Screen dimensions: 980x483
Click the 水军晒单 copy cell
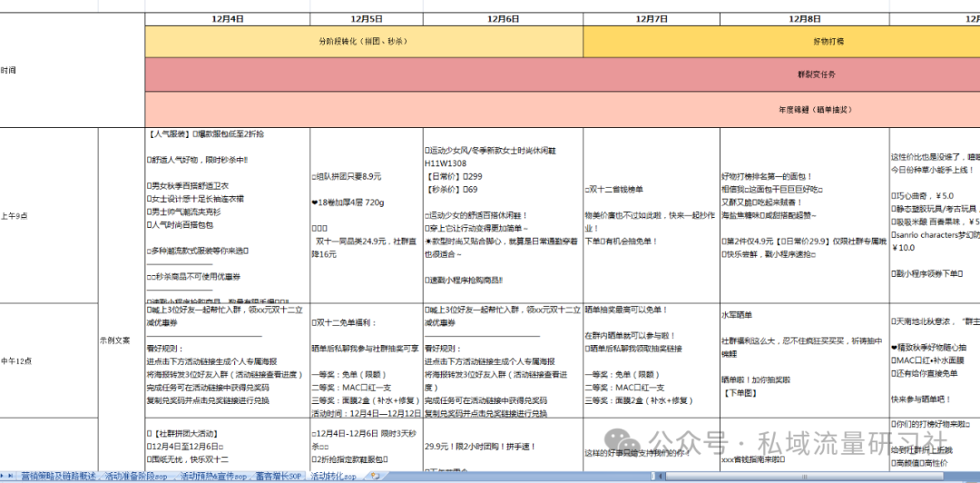(x=804, y=360)
